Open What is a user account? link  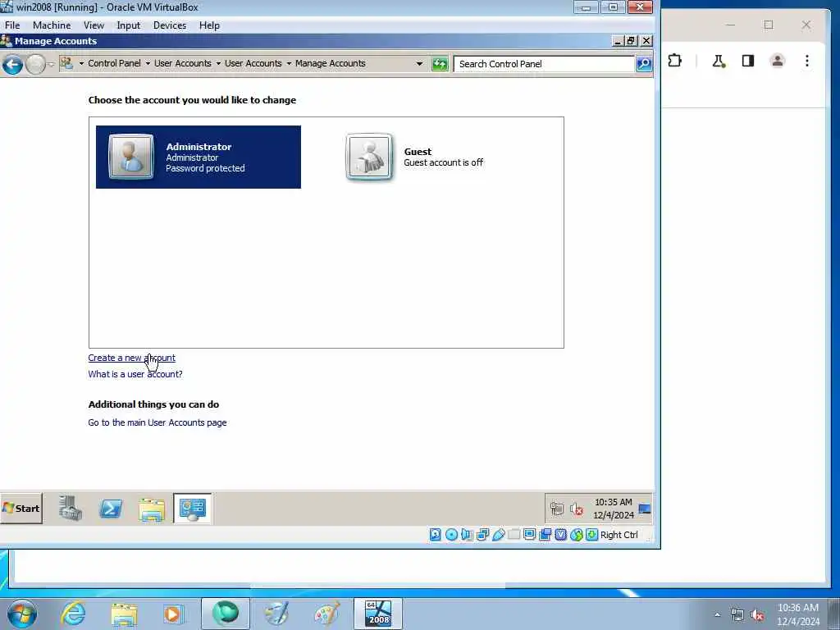[x=135, y=374]
